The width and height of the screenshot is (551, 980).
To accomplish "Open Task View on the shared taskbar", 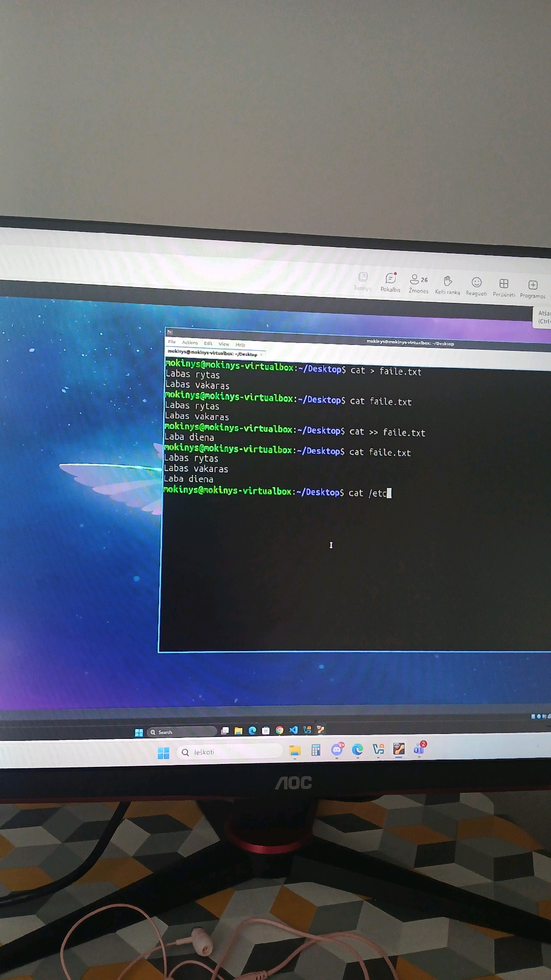I will [225, 731].
